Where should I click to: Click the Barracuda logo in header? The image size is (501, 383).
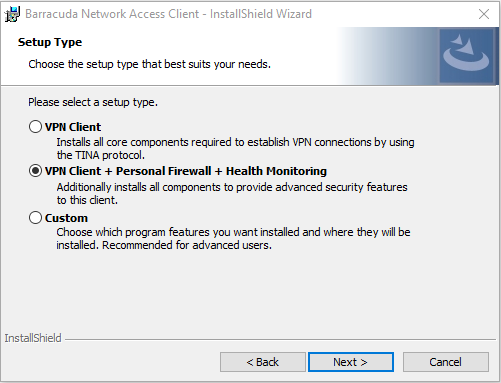click(x=466, y=56)
